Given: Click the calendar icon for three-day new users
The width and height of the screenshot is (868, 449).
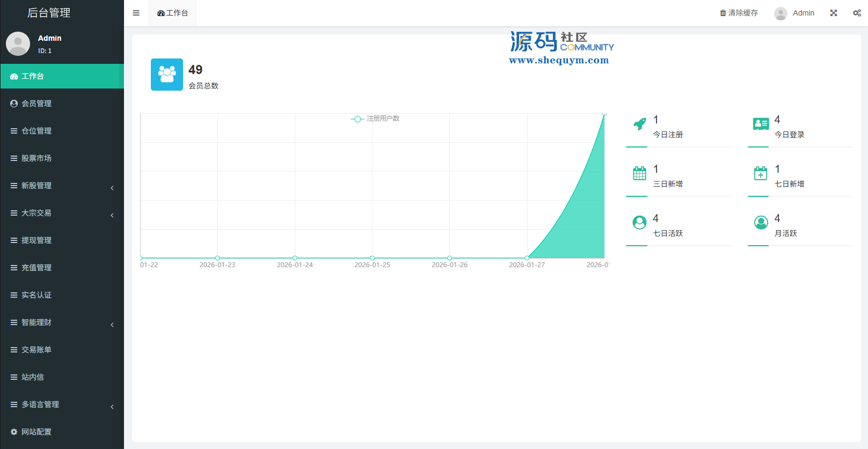Looking at the screenshot, I should point(639,173).
